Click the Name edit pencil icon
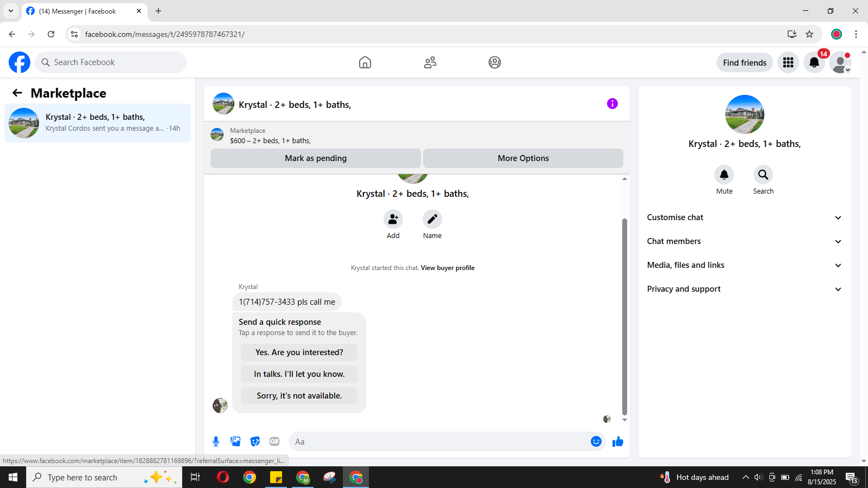The width and height of the screenshot is (868, 488). pos(432,219)
